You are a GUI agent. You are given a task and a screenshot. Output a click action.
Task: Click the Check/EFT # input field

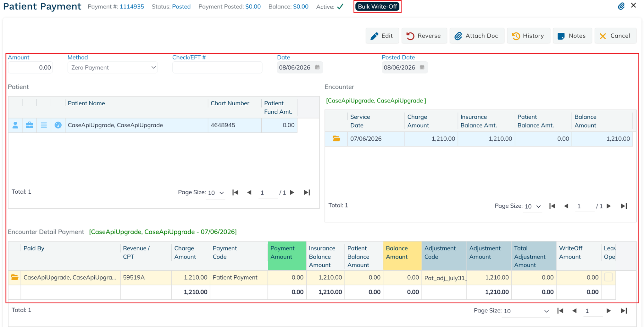click(x=217, y=68)
